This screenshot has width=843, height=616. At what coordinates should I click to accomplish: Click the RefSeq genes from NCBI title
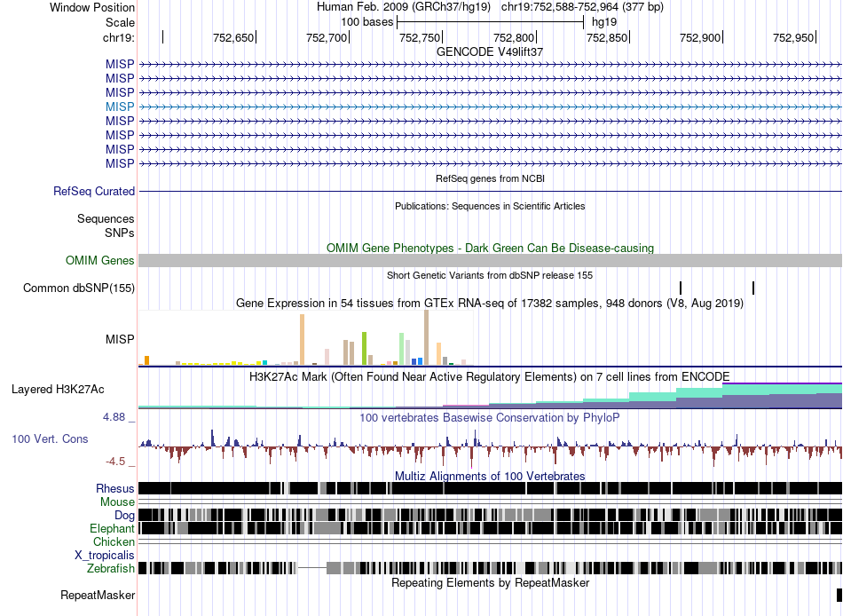click(490, 178)
